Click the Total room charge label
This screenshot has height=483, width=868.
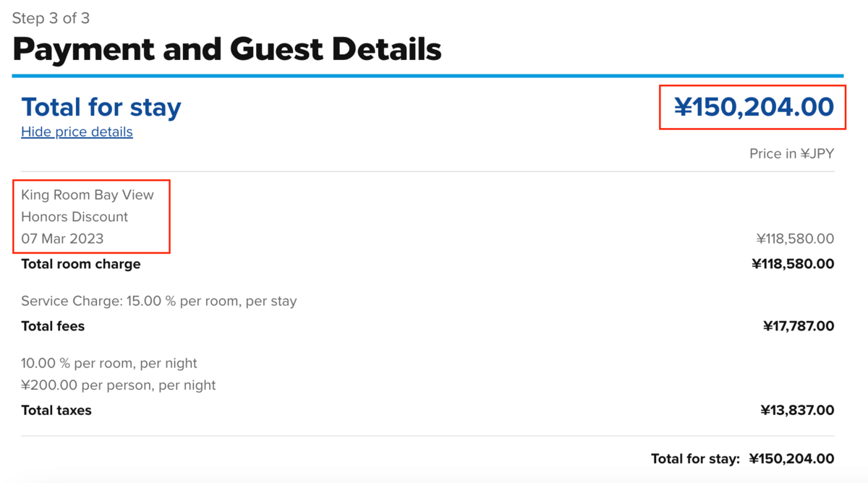81,264
